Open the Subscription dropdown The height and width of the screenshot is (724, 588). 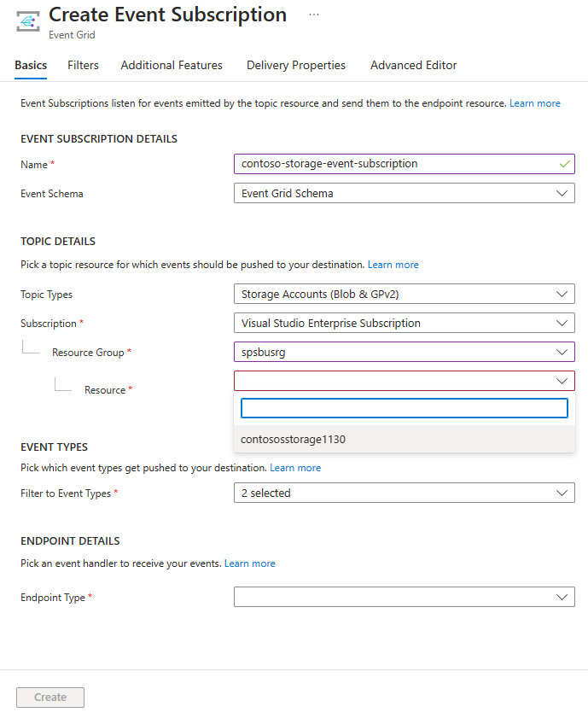point(563,323)
